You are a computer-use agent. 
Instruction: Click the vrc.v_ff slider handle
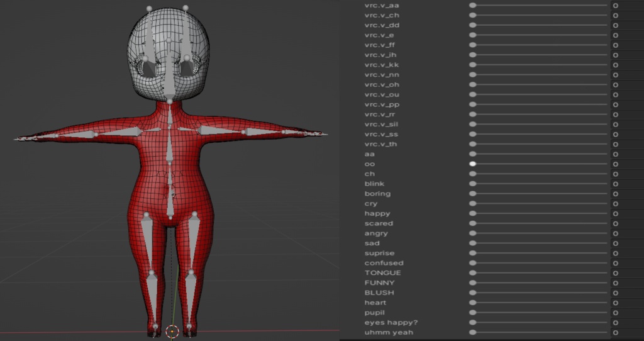click(x=473, y=45)
